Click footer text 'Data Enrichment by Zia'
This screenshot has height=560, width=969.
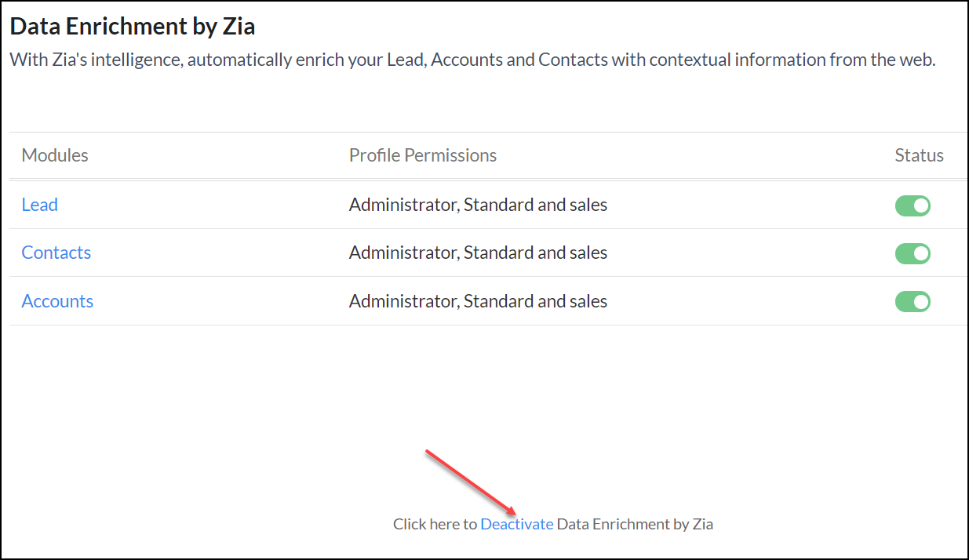(x=635, y=524)
